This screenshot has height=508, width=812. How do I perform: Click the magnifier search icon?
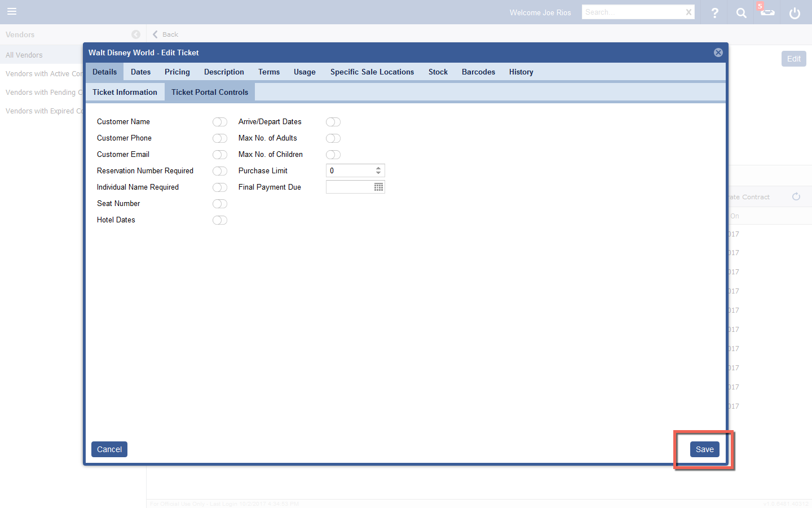(x=741, y=12)
